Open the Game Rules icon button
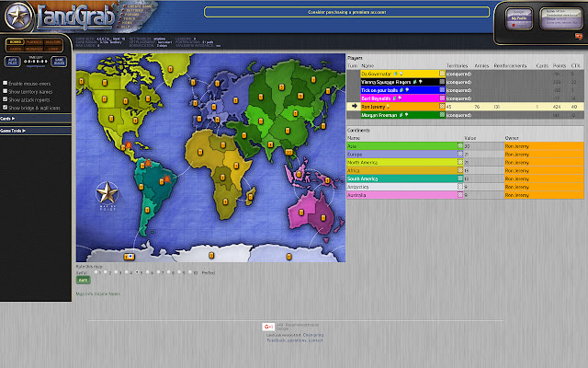The image size is (588, 368). (58, 61)
